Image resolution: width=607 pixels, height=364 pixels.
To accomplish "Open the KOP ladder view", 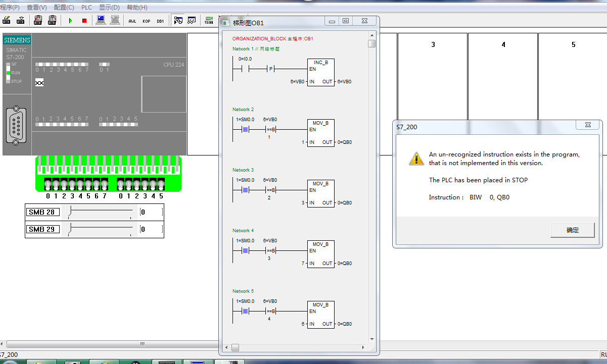I will (147, 21).
